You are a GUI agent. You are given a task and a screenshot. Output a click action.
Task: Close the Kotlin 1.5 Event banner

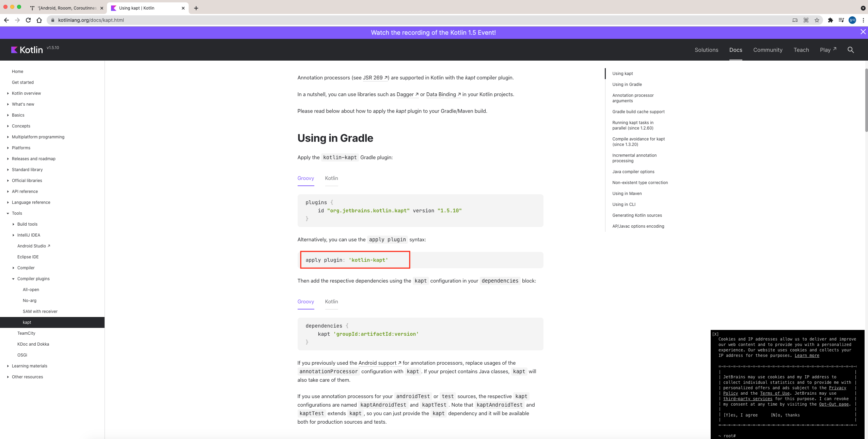click(x=863, y=32)
